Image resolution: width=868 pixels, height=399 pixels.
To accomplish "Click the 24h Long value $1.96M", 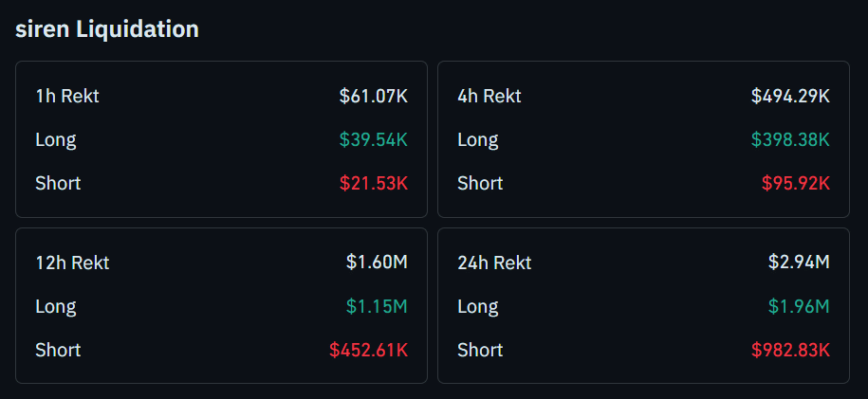I will click(799, 306).
